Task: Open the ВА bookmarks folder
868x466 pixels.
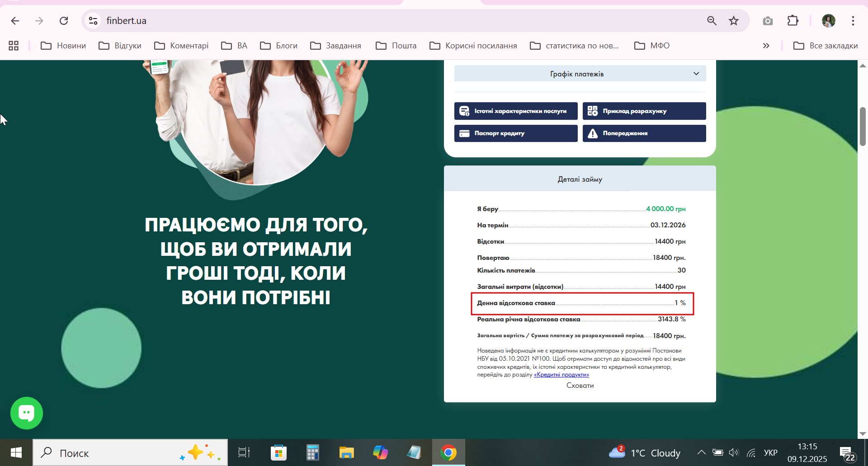Action: [234, 46]
